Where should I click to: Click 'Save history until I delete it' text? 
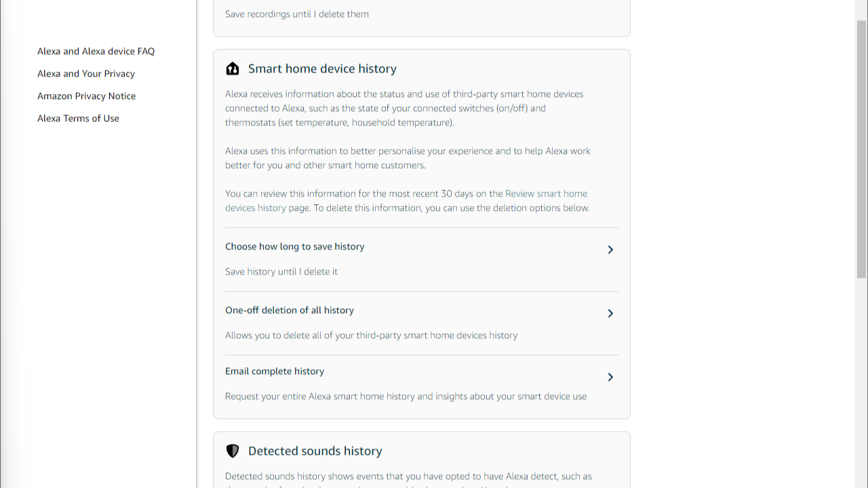tap(281, 272)
